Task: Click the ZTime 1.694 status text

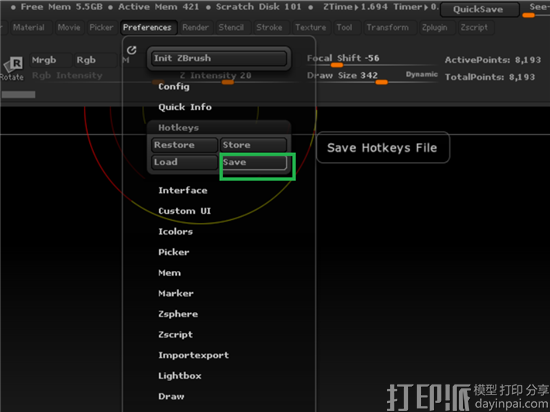Action: coord(355,7)
